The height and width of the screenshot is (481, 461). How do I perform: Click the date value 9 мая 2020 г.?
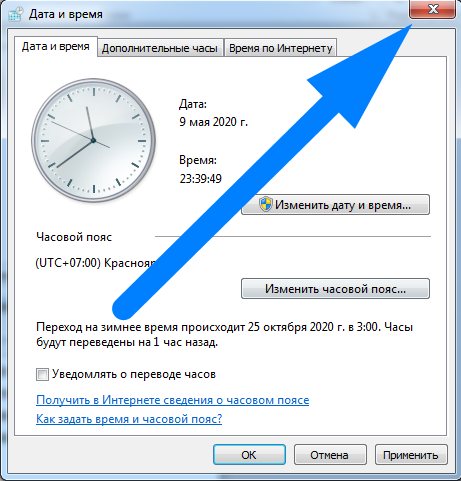214,122
